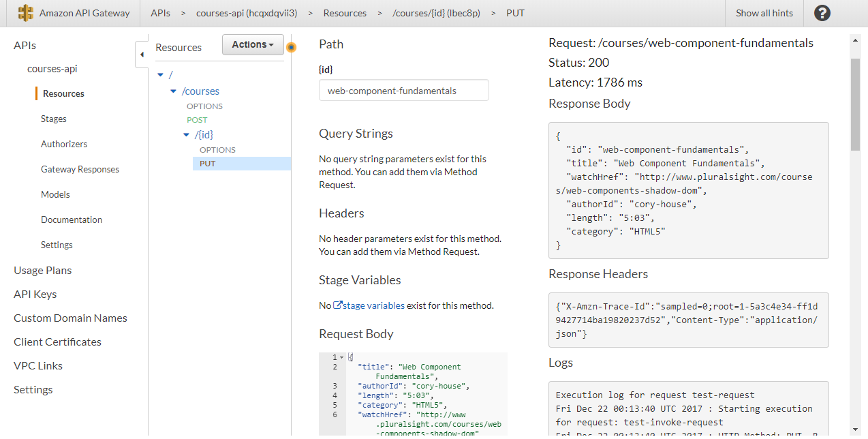The image size is (868, 439).
Task: Click the scrollbar down arrow
Action: (855, 429)
